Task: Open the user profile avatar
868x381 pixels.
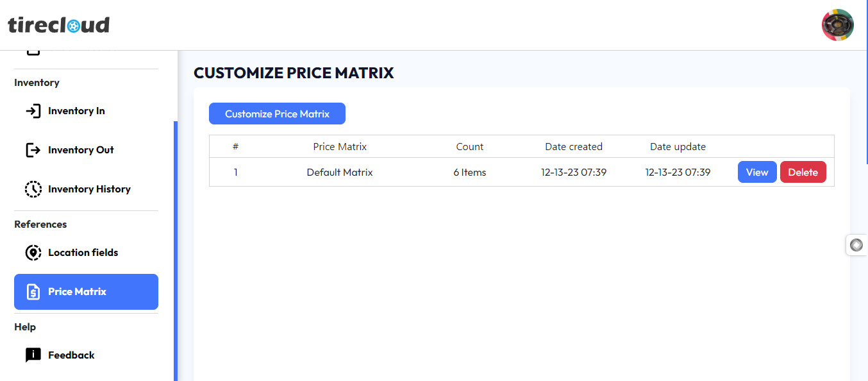Action: 837,25
